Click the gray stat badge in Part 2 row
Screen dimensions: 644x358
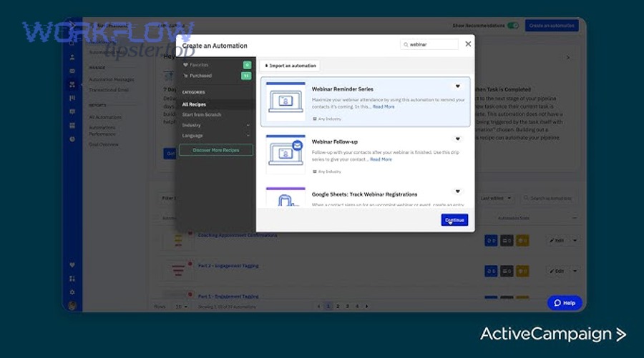[507, 271]
